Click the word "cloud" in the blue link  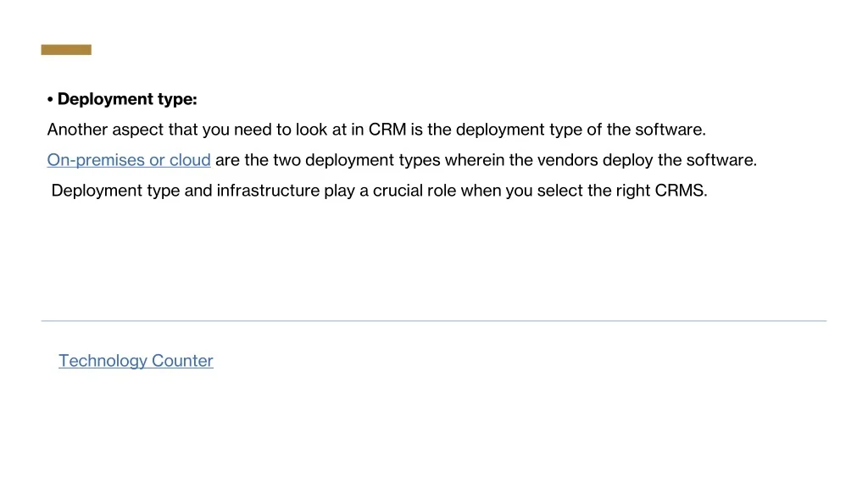[190, 160]
